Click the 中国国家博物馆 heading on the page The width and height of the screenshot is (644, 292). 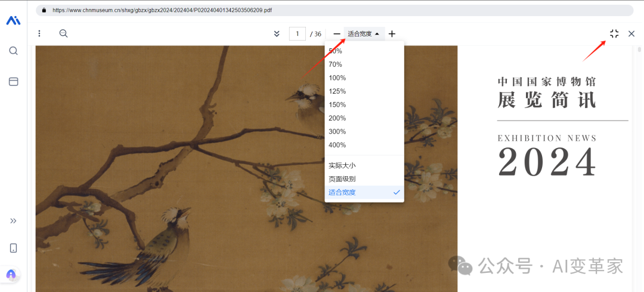tap(547, 81)
